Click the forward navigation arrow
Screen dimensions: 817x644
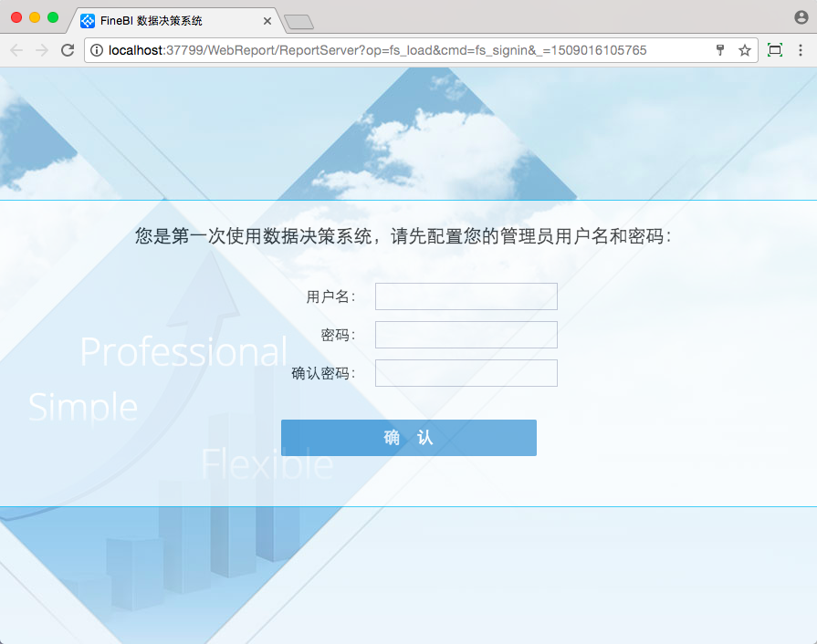tap(42, 50)
